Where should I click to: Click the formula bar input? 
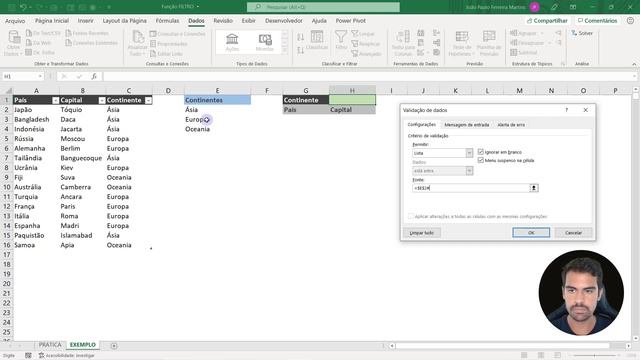[369, 76]
